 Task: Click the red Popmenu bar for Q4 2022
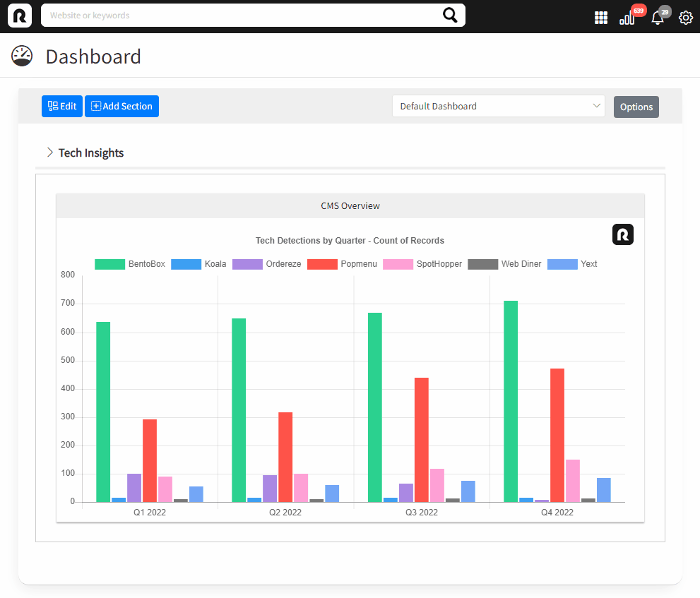[x=557, y=435]
